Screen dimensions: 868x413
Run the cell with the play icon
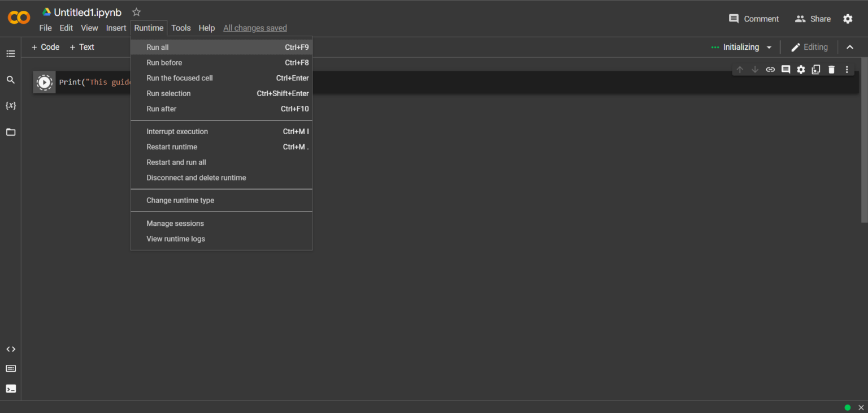tap(44, 83)
